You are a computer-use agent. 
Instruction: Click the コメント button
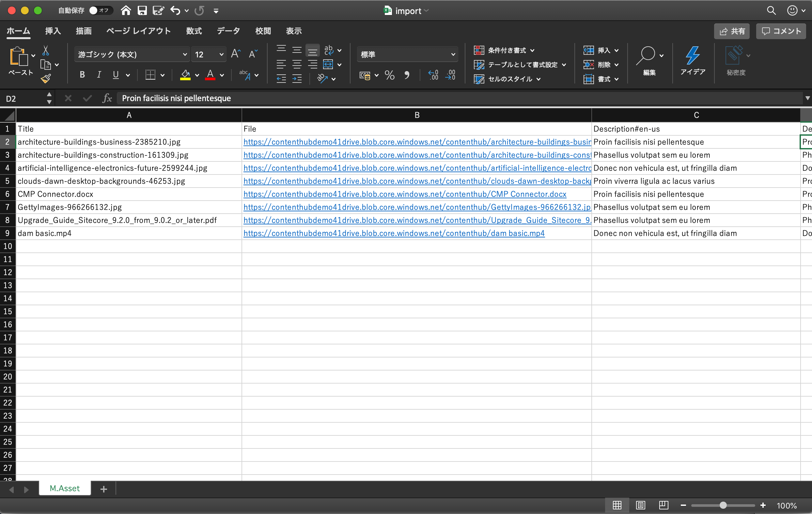[781, 31]
